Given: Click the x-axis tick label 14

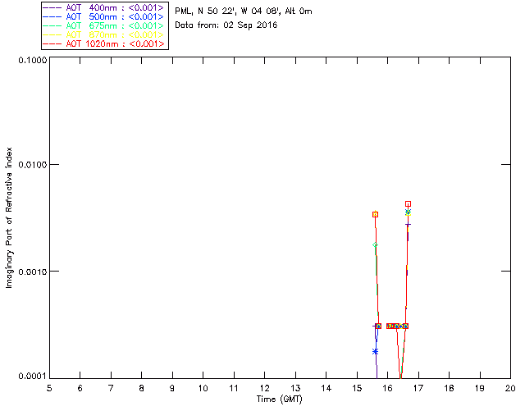Looking at the screenshot, I should tap(326, 388).
